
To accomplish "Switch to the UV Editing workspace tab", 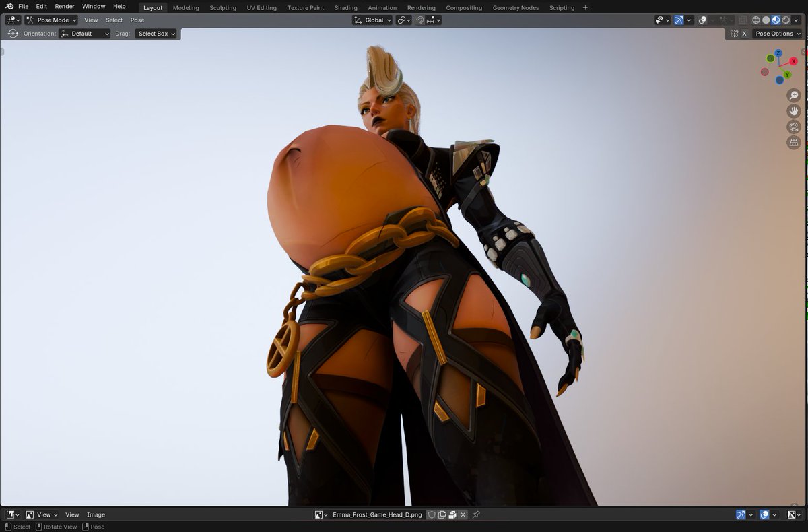I will tap(262, 8).
